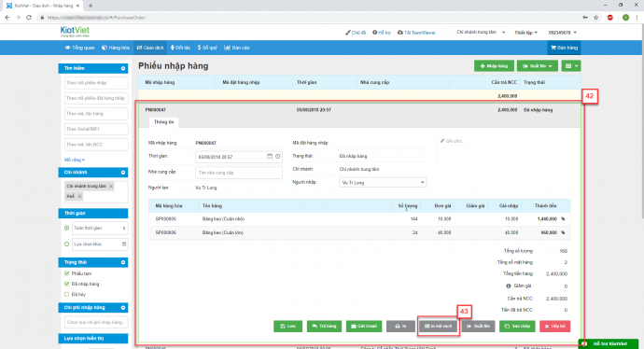Open Chọn loại chi phí nhập hàng selector
Image resolution: width=644 pixels, height=349 pixels.
[x=96, y=322]
